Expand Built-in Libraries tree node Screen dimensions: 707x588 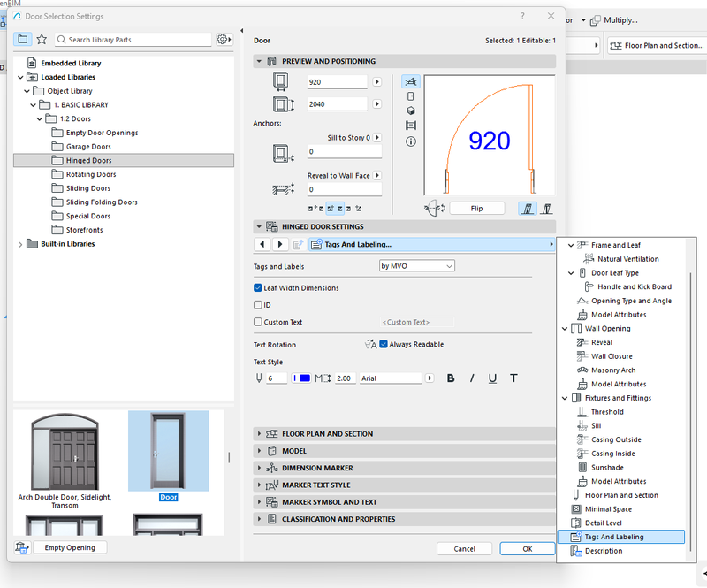click(x=20, y=244)
